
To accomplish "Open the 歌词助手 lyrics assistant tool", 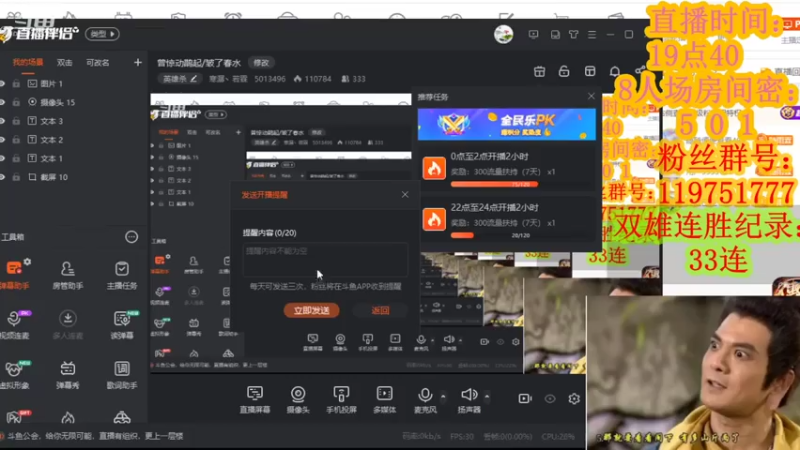I will tap(121, 374).
